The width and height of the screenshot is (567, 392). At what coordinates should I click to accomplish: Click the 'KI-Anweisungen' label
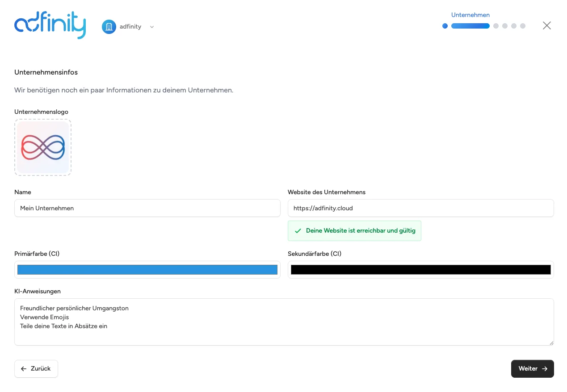38,291
